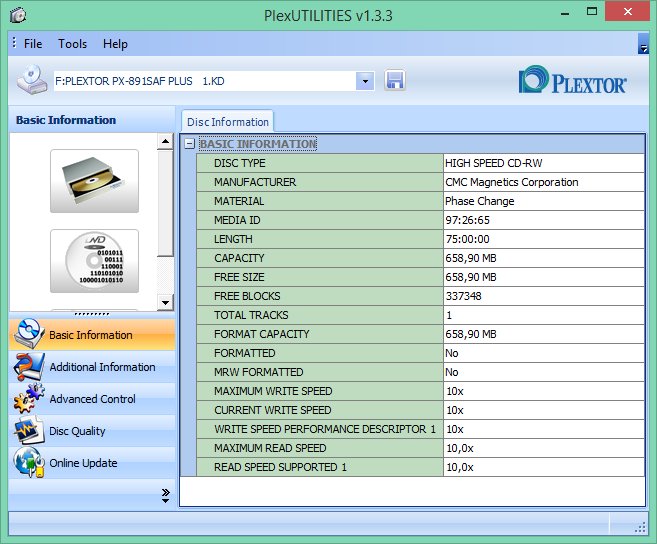This screenshot has width=657, height=544.
Task: Select the MAXIMUM WRITE SPEED row label
Action: pos(273,391)
